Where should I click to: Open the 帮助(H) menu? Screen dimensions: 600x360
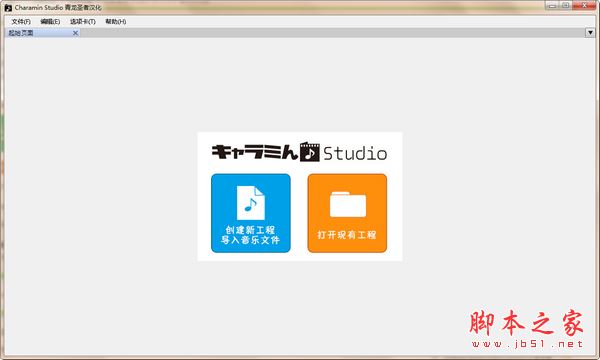click(x=116, y=21)
